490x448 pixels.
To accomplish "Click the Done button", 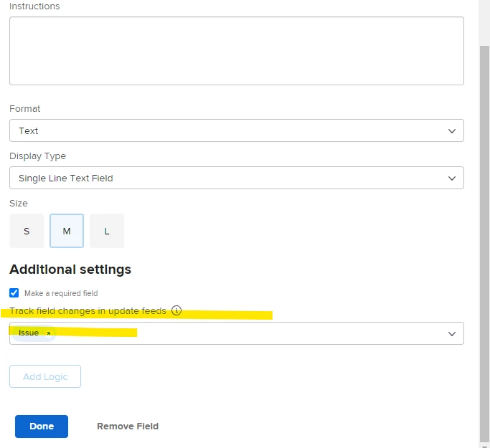I will coord(42,426).
